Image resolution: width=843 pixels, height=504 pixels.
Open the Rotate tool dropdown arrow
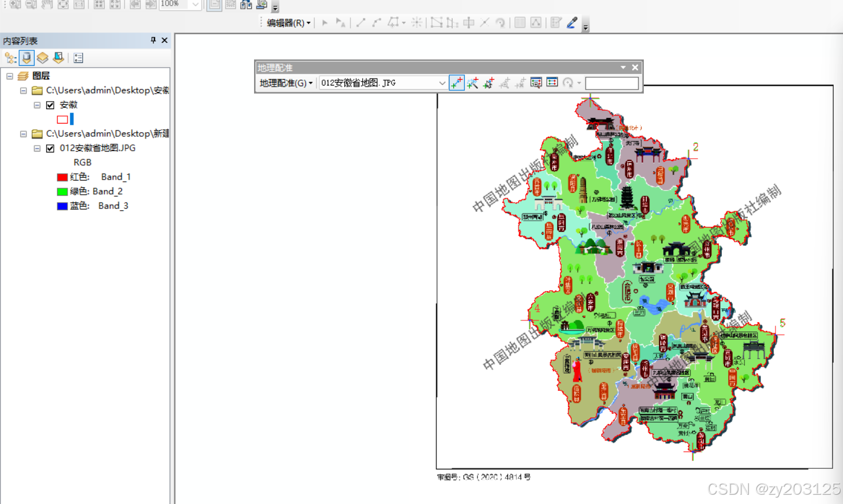pos(579,83)
